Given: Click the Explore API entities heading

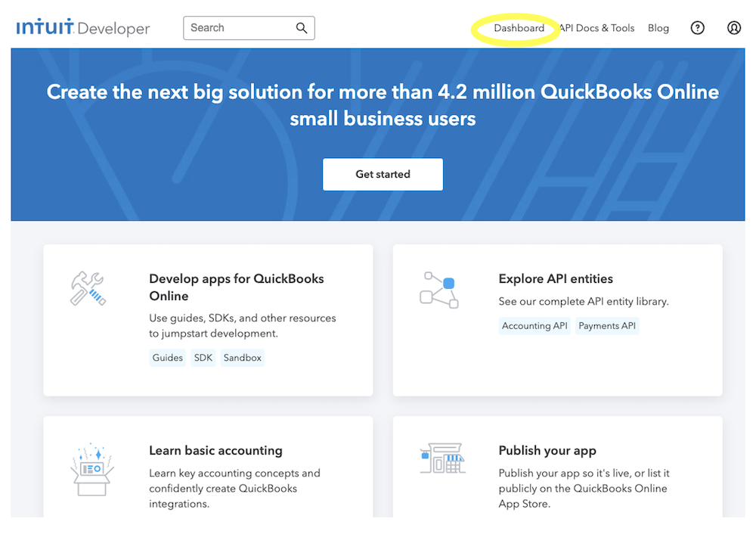Looking at the screenshot, I should click(556, 278).
